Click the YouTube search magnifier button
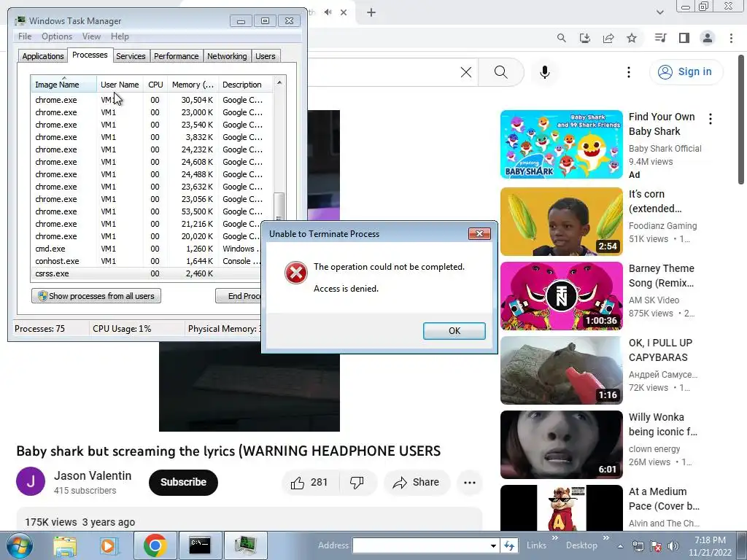This screenshot has height=560, width=747. coord(501,72)
